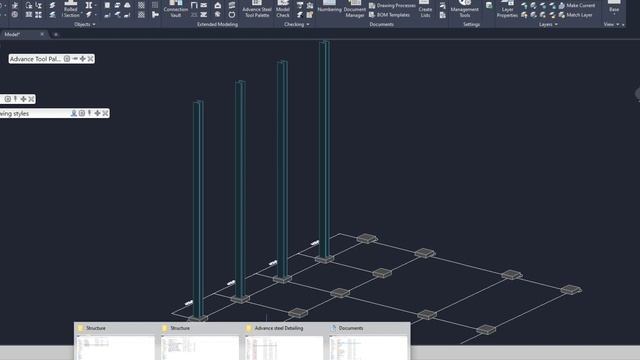This screenshot has height=360, width=640.
Task: Click the upper grid icon in Objects panel
Action: [x=141, y=6]
